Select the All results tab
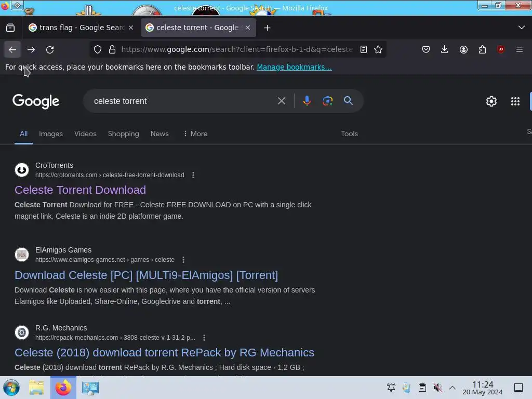The image size is (532, 399). [x=23, y=134]
